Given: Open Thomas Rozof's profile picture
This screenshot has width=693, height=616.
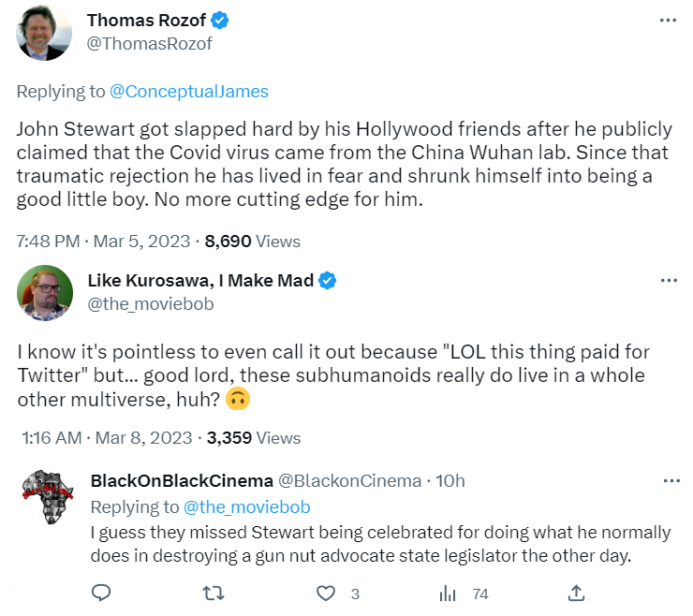Looking at the screenshot, I should pos(45,32).
